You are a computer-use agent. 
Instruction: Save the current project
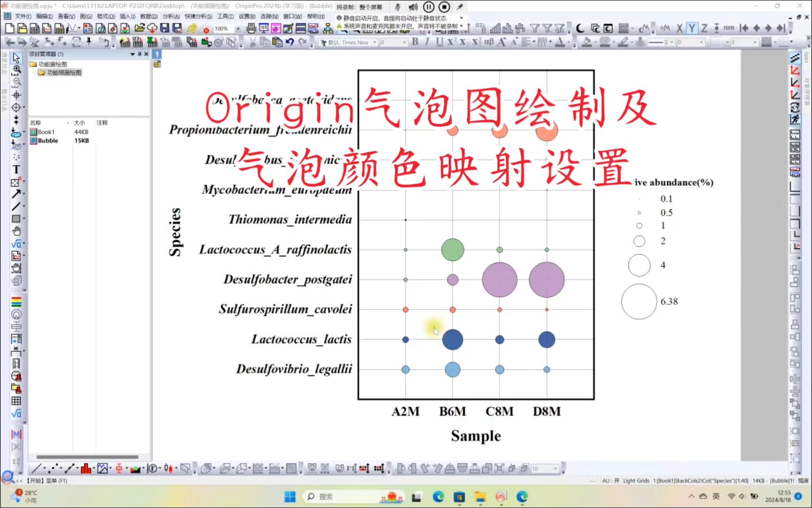163,28
